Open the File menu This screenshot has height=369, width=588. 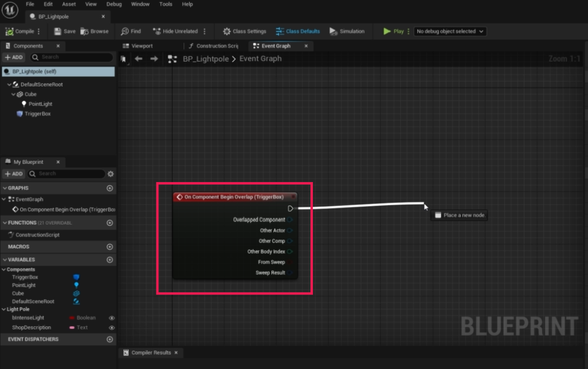click(x=30, y=4)
